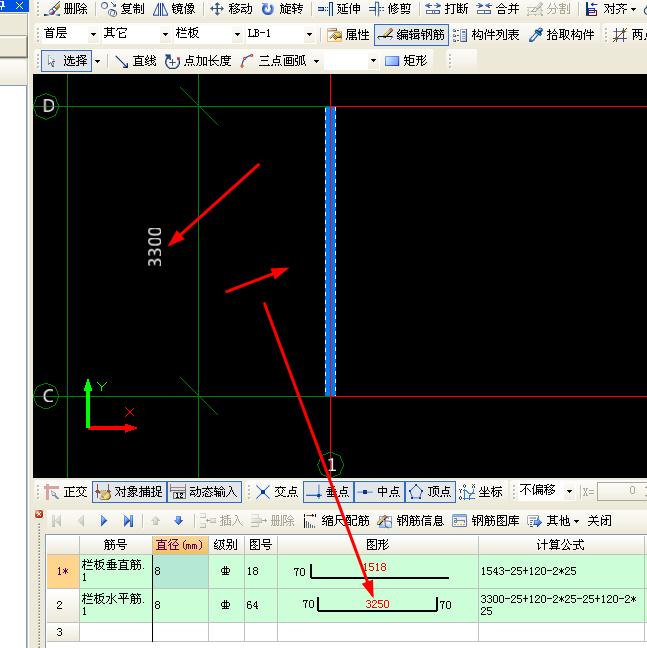Select the Copy (复制) tool

point(122,9)
